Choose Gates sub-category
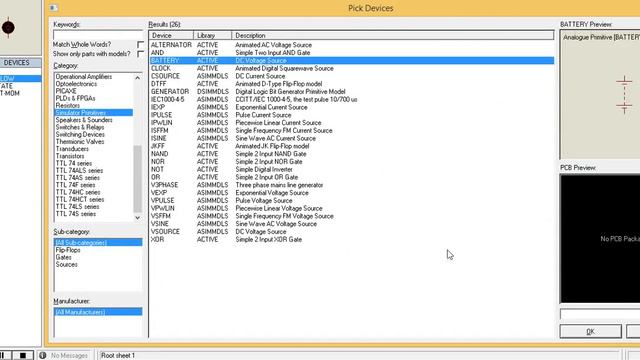640x360 pixels. coord(98,257)
